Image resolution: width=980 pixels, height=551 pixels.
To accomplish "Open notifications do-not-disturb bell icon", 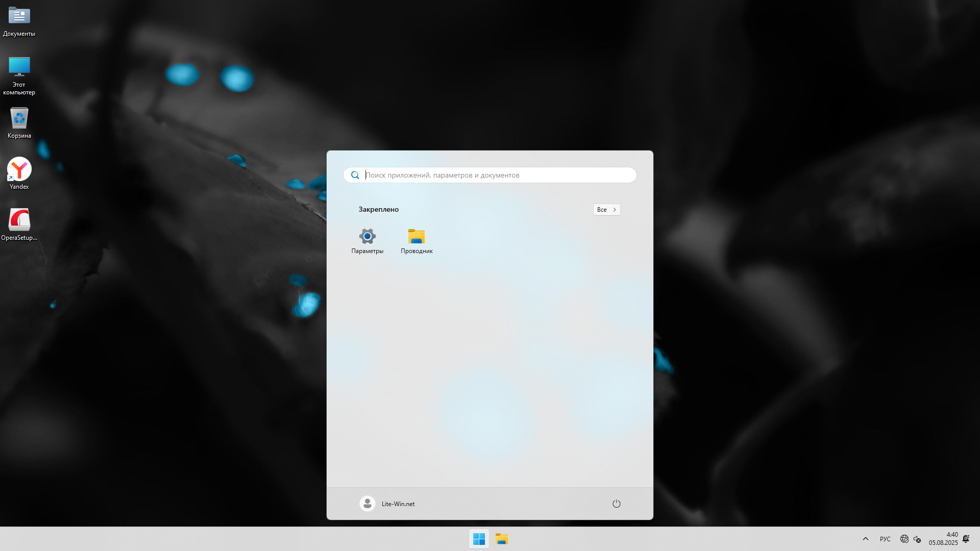I will click(x=966, y=539).
